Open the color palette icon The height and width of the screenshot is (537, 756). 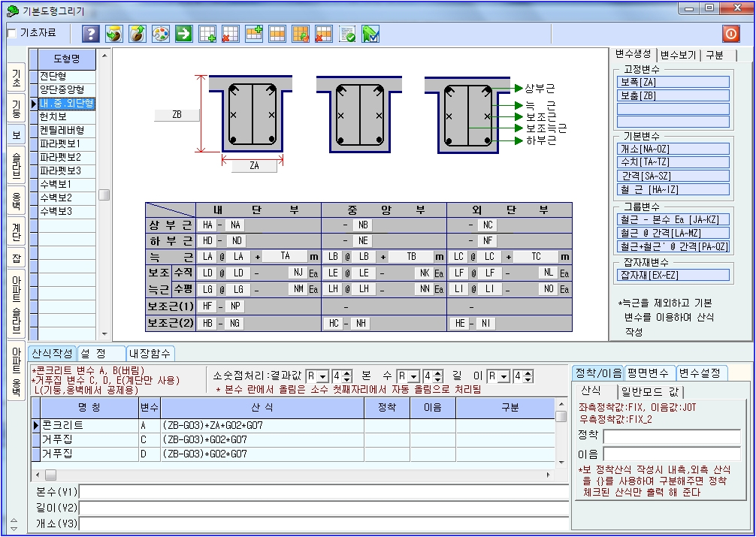point(161,34)
